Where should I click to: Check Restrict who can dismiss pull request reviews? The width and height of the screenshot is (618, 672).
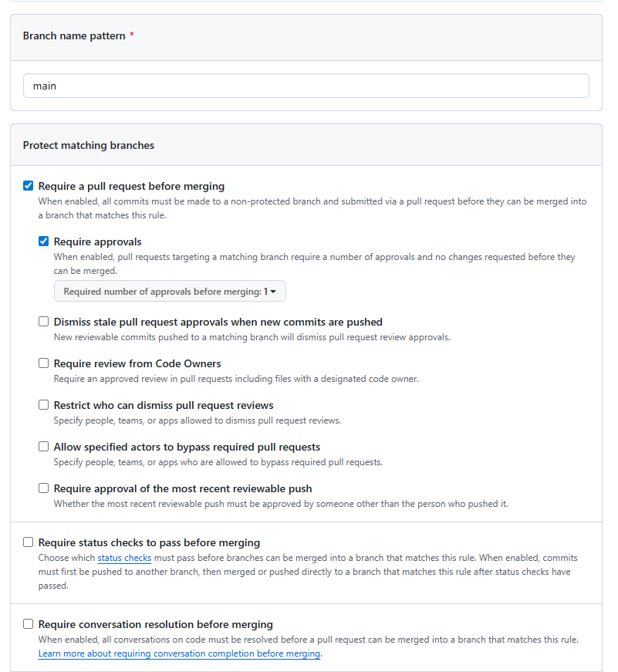click(44, 405)
